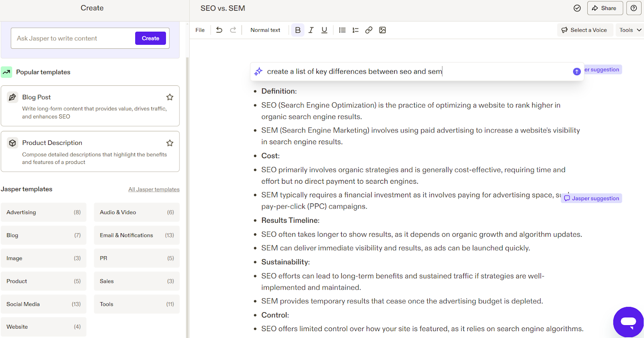Redo the last undone edit
The width and height of the screenshot is (644, 338).
click(x=233, y=30)
